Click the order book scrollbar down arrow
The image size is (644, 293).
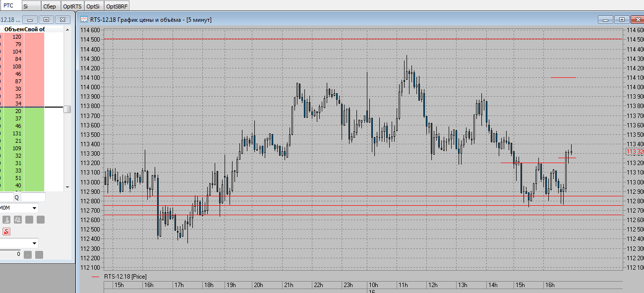[67, 187]
